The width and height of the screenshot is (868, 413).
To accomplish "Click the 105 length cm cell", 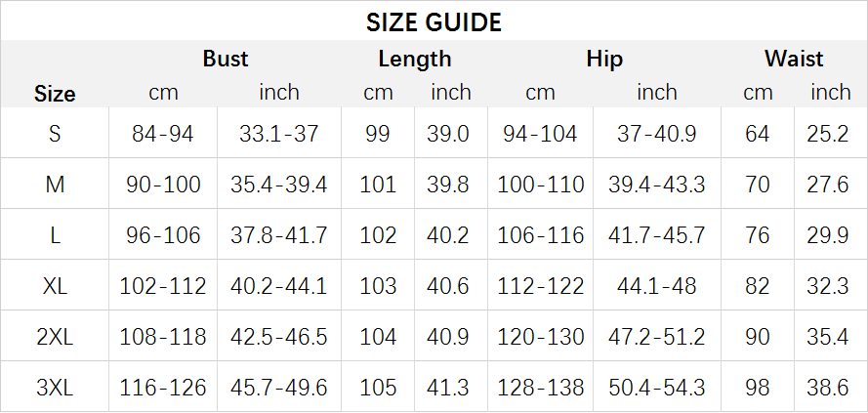I will (378, 388).
